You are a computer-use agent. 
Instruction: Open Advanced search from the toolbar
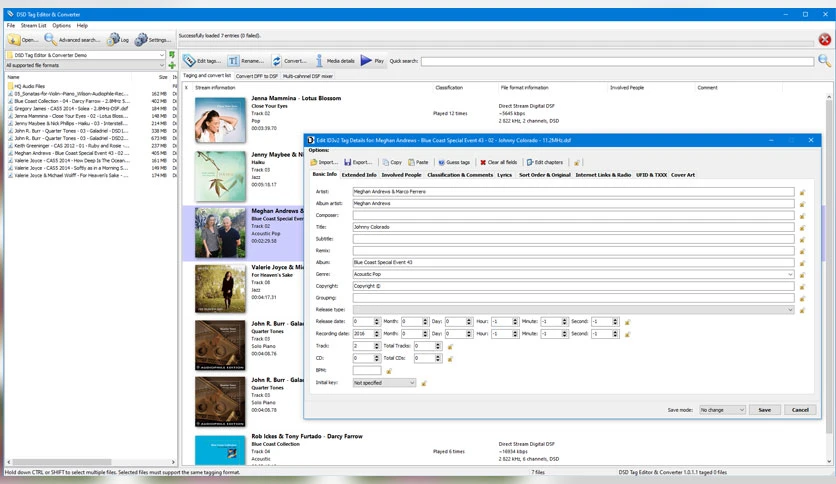71,39
